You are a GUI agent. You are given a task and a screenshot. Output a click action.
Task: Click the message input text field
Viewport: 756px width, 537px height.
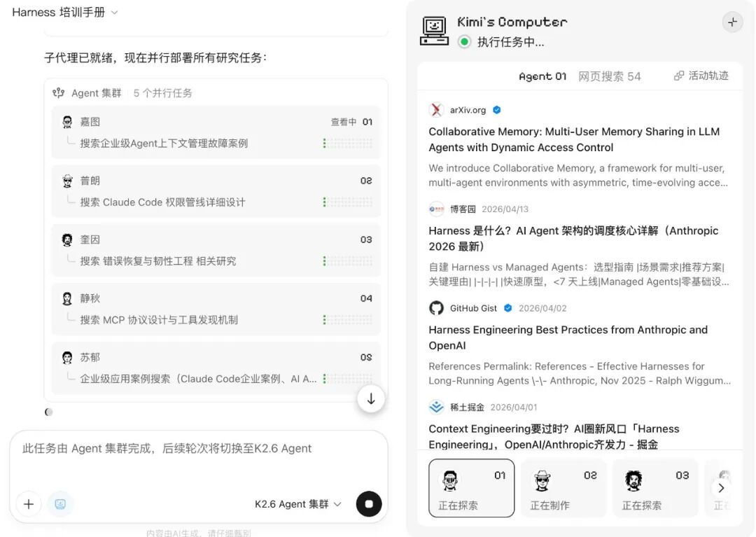click(198, 459)
